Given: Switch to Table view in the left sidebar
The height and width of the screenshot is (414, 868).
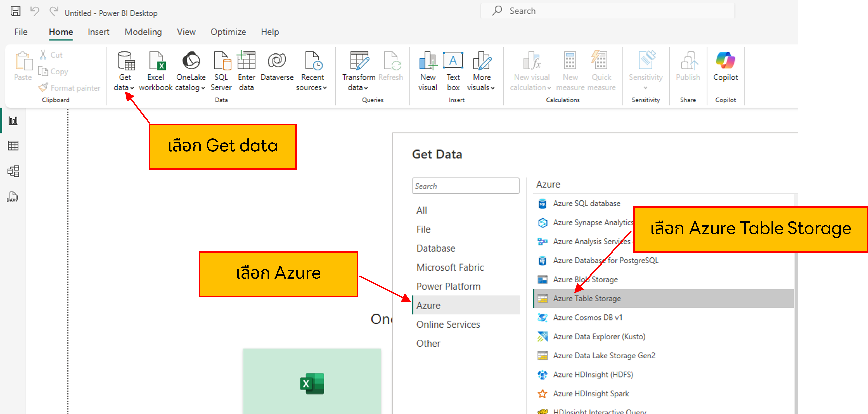Looking at the screenshot, I should click(13, 146).
